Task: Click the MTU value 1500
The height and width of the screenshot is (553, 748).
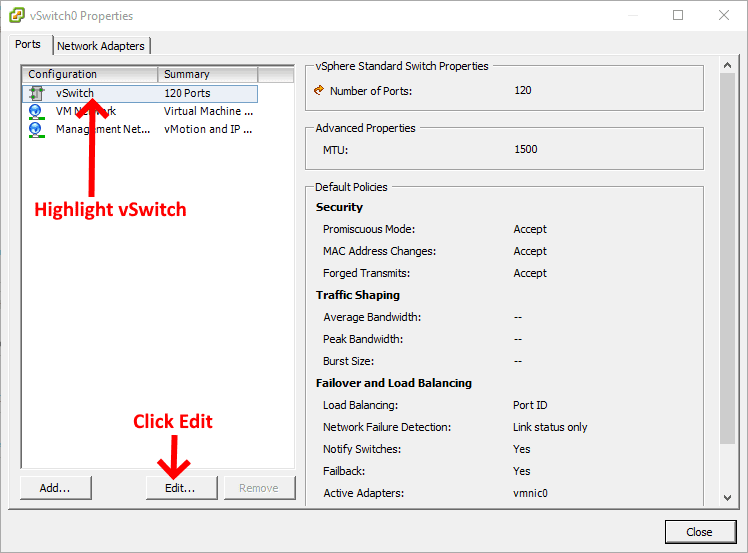Action: tap(526, 149)
